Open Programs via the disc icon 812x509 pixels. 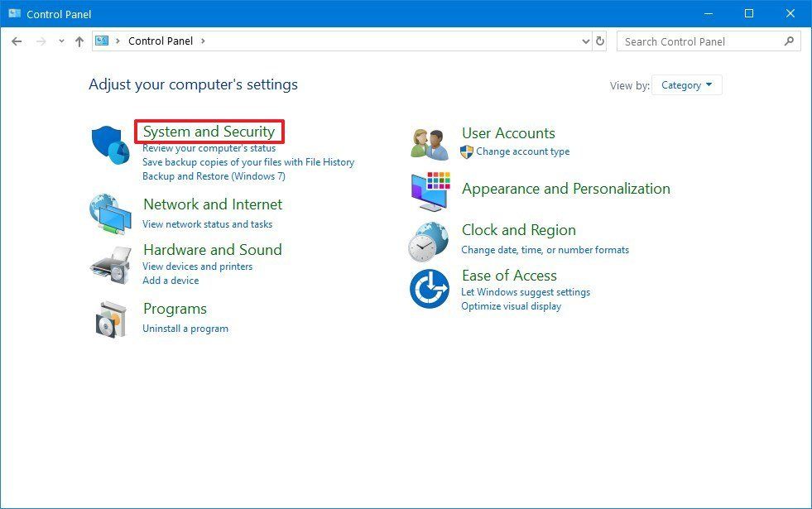tap(112, 318)
